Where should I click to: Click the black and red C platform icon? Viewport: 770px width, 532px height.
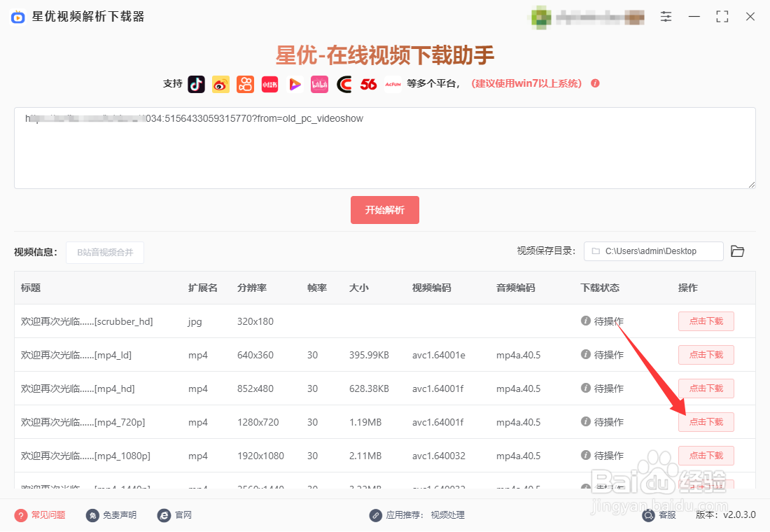[x=344, y=85]
